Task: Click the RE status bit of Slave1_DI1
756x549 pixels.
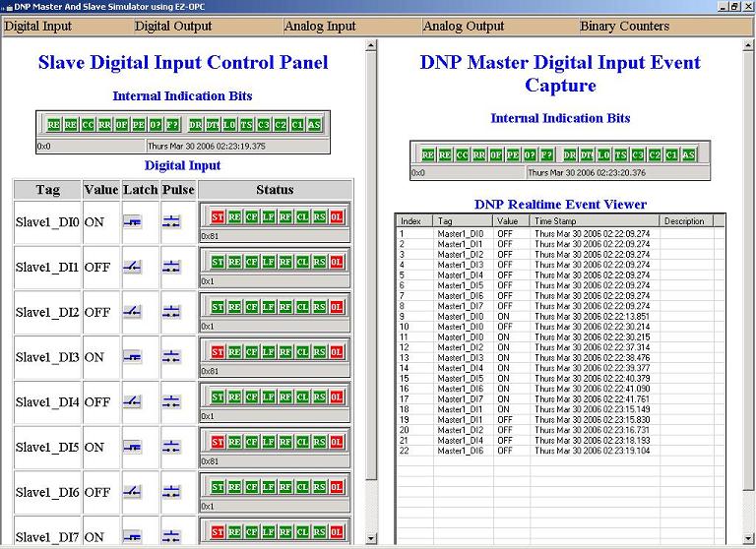Action: [235, 262]
